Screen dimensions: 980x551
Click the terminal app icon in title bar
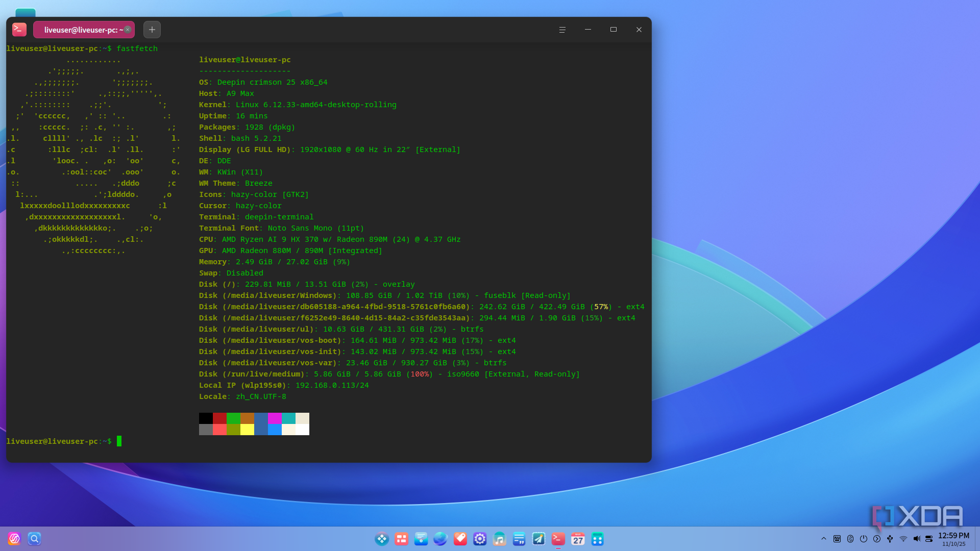(x=19, y=30)
